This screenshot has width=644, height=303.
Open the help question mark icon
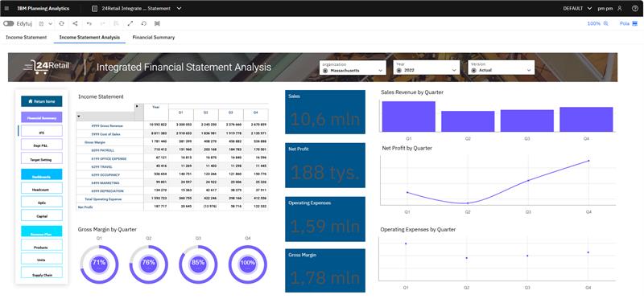[635, 8]
